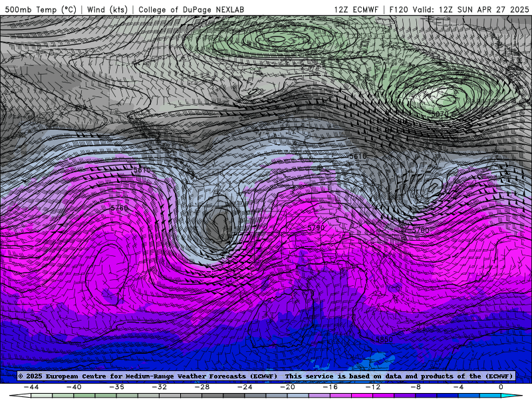
Task: Click the 5790 height contour label
Action: [315, 227]
